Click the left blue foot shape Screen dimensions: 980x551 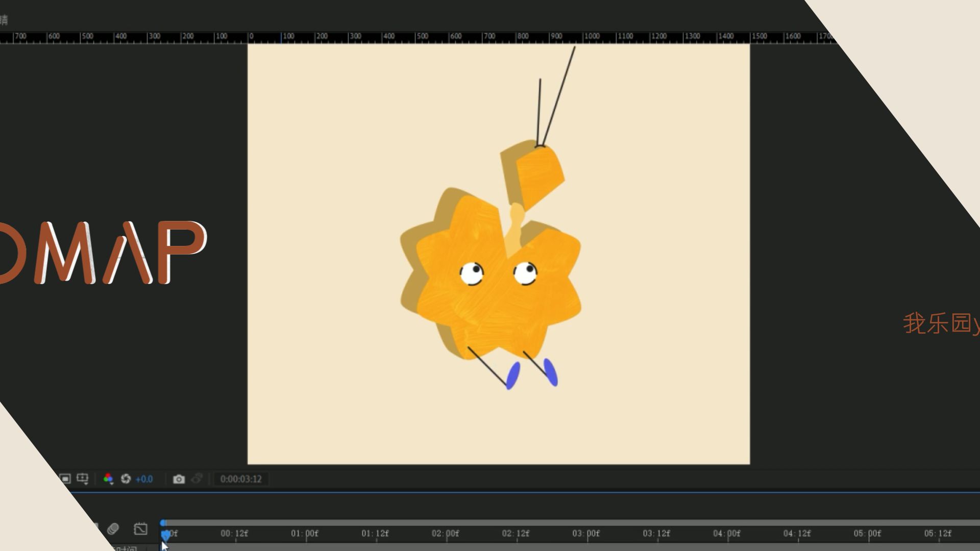tap(513, 375)
